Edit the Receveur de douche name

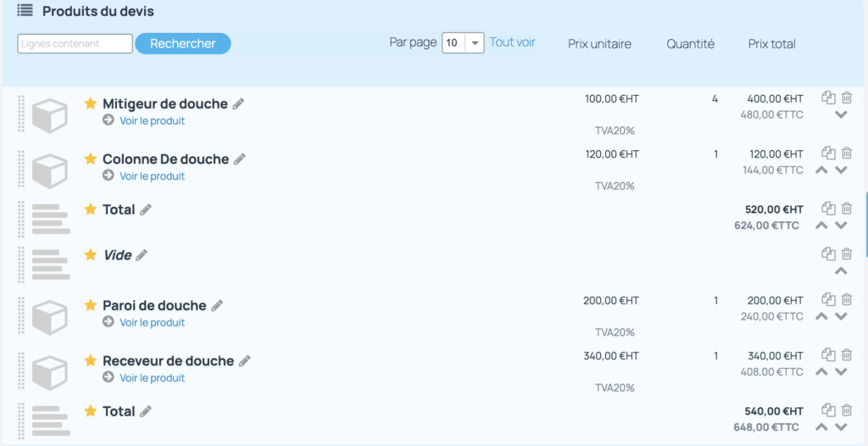[244, 360]
